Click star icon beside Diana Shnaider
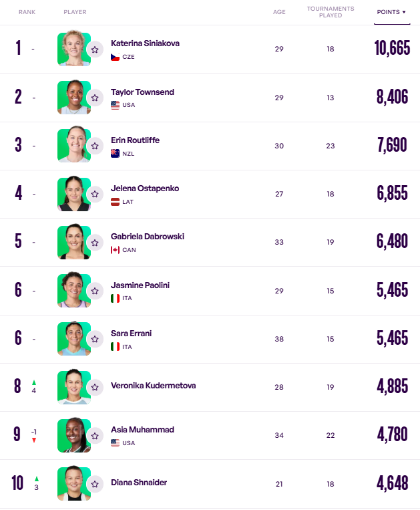Image resolution: width=420 pixels, height=510 pixels. pyautogui.click(x=95, y=483)
